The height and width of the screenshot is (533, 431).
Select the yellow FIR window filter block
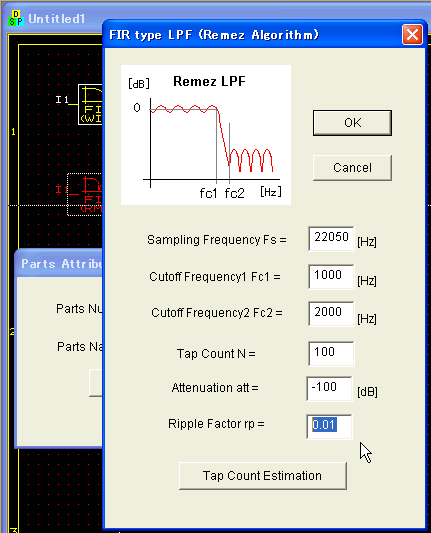90,104
